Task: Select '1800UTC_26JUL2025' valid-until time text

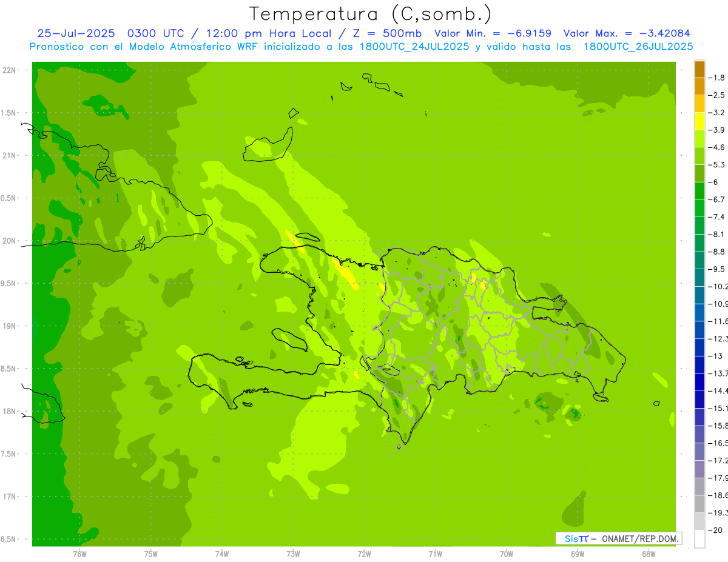Action: tap(638, 47)
